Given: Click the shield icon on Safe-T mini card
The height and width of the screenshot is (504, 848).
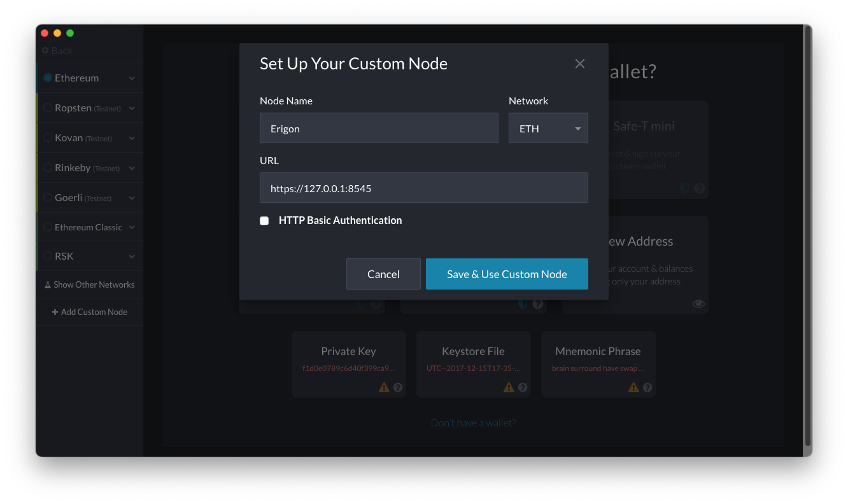Looking at the screenshot, I should click(x=685, y=188).
